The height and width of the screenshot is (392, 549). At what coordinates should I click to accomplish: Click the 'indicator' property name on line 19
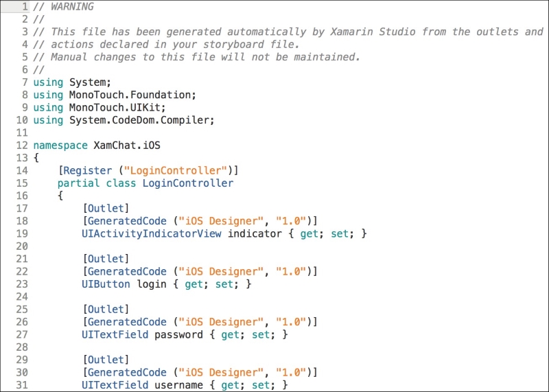(x=255, y=233)
